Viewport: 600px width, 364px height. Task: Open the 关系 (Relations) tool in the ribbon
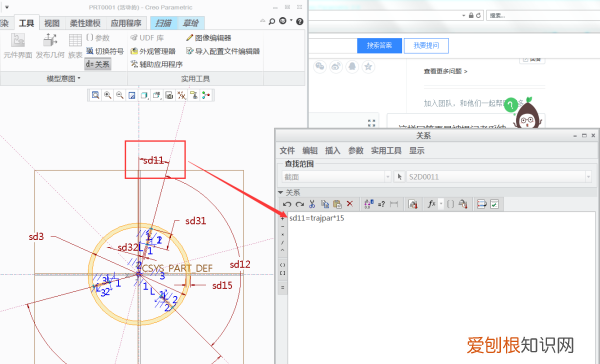98,64
